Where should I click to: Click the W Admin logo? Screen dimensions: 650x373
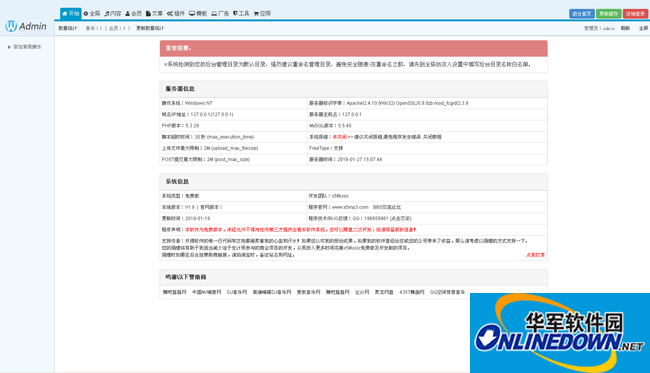[26, 26]
